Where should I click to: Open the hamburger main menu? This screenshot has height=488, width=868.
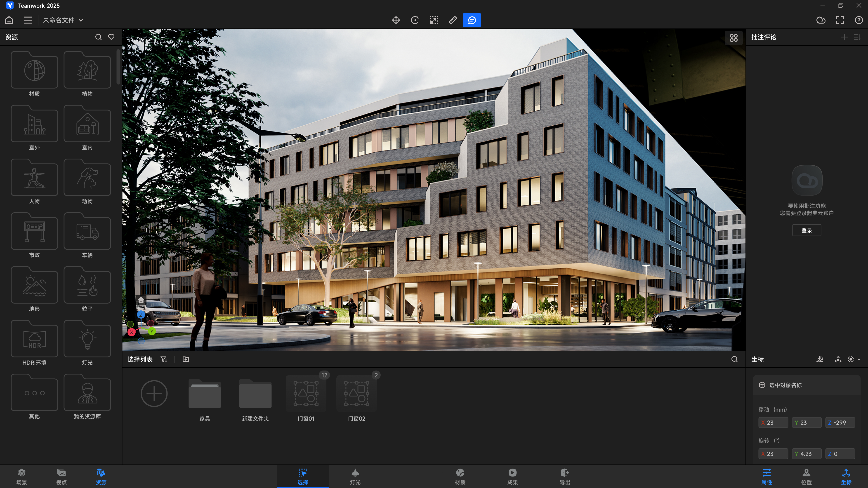tap(28, 20)
